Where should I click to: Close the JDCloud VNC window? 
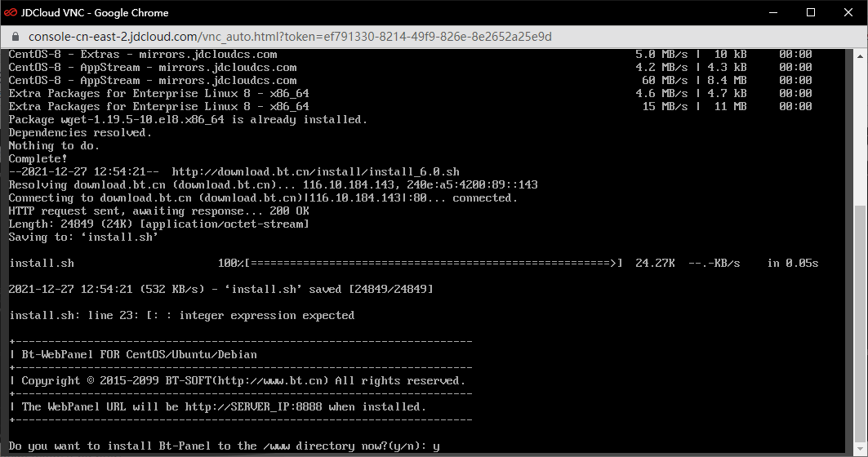click(848, 12)
